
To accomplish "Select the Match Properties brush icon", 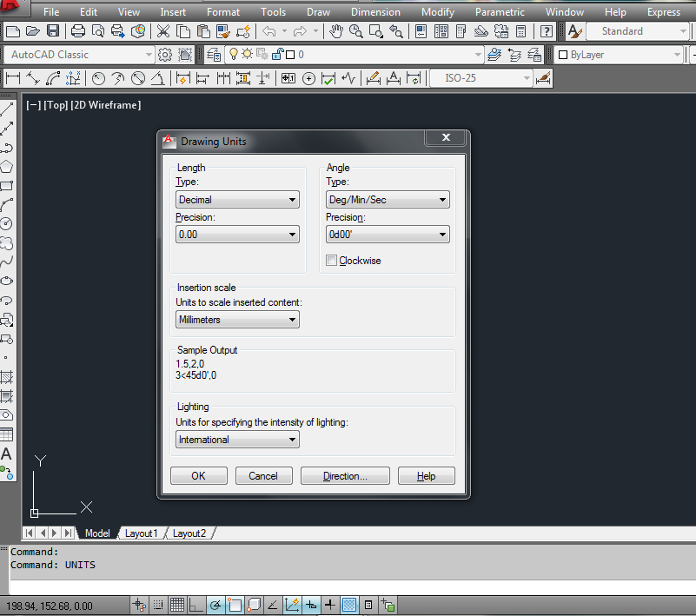I will click(x=223, y=31).
